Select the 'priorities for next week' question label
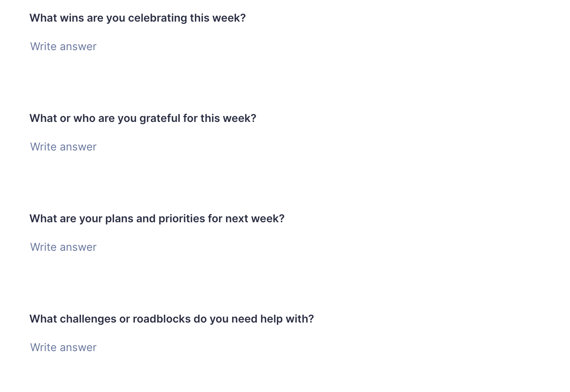This screenshot has width=570, height=392. click(x=157, y=219)
